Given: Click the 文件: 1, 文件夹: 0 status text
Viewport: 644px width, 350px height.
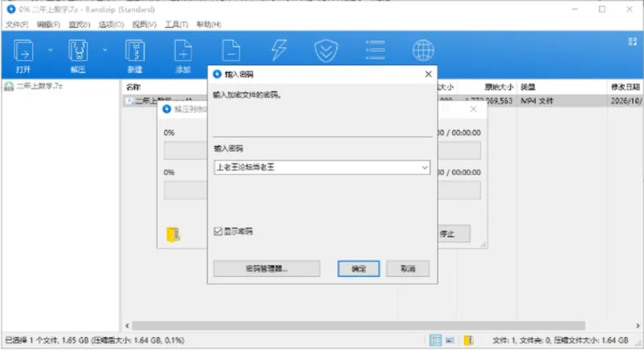Looking at the screenshot, I should tap(560, 340).
